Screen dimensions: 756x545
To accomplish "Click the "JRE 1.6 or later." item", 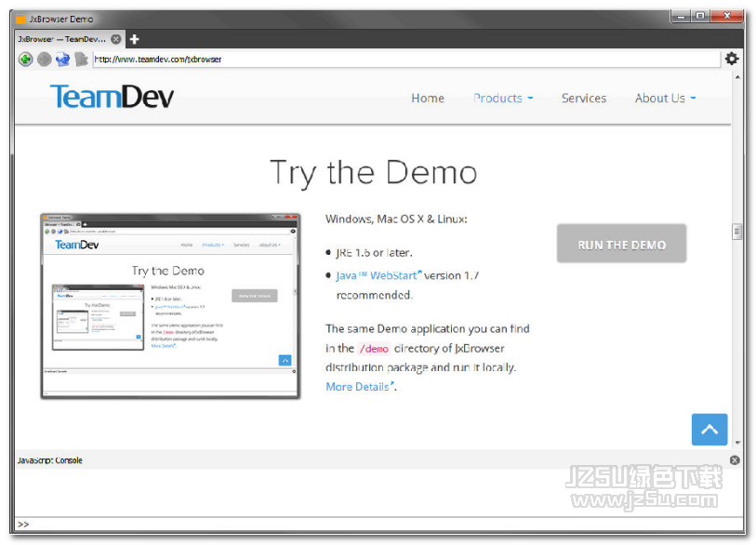I will click(374, 253).
